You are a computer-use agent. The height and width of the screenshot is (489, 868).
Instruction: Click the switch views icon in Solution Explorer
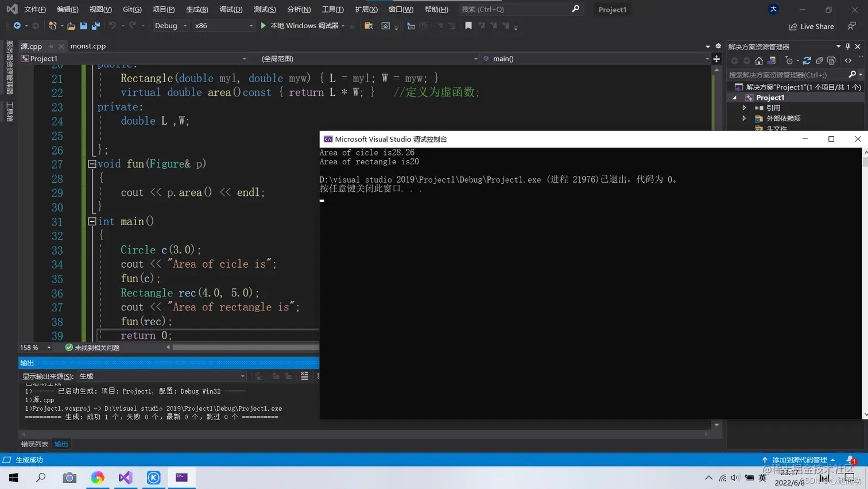point(772,60)
